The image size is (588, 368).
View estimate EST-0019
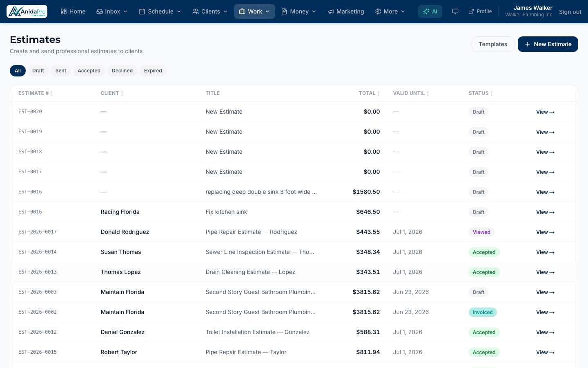545,132
